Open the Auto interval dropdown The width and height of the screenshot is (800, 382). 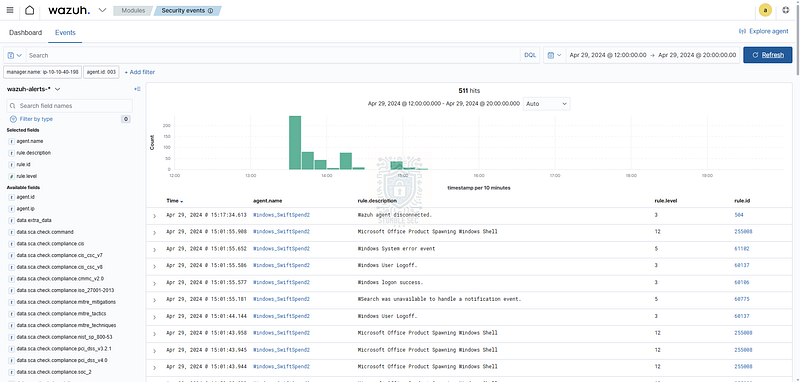[546, 104]
